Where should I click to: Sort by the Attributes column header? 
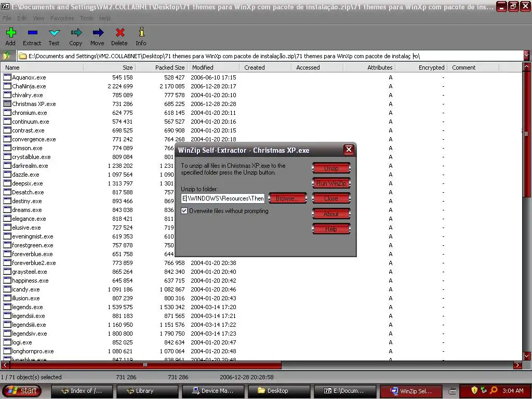tap(369, 67)
